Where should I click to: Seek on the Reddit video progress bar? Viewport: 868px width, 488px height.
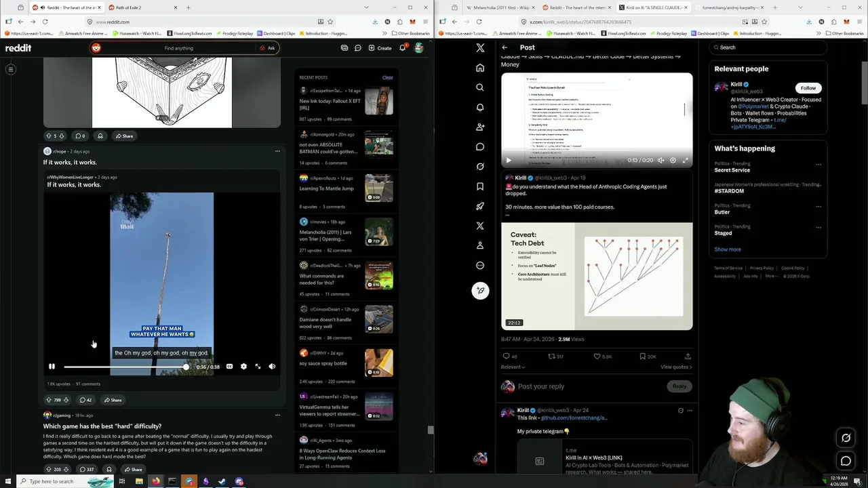(x=125, y=367)
